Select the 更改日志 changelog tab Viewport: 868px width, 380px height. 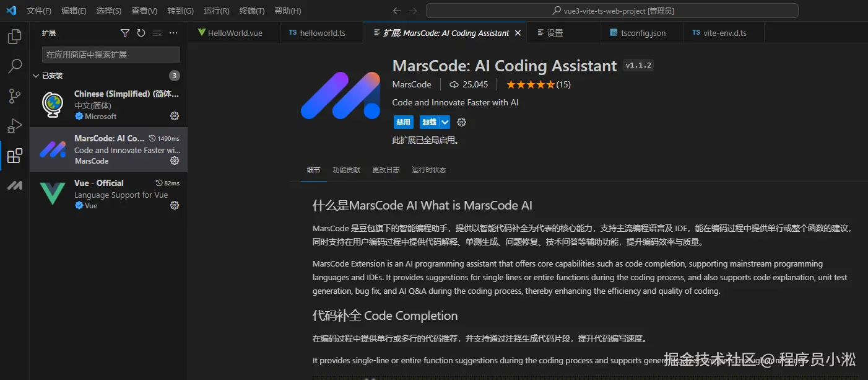click(x=386, y=170)
